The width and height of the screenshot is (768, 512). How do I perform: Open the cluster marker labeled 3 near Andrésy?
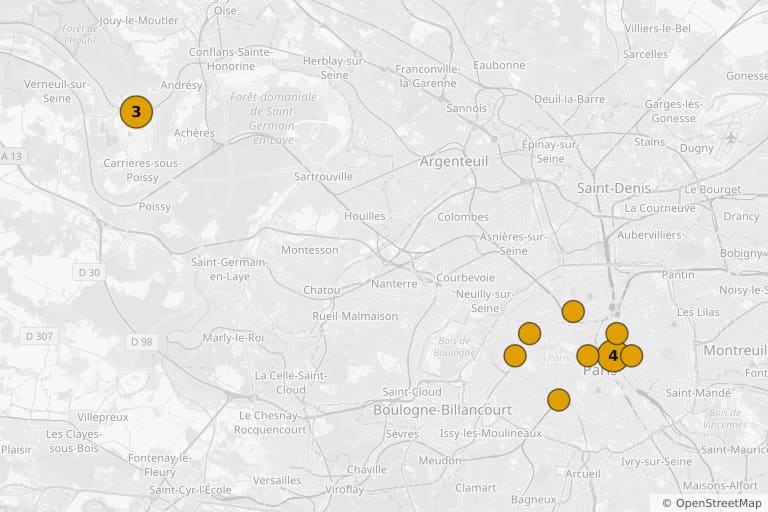pyautogui.click(x=136, y=112)
